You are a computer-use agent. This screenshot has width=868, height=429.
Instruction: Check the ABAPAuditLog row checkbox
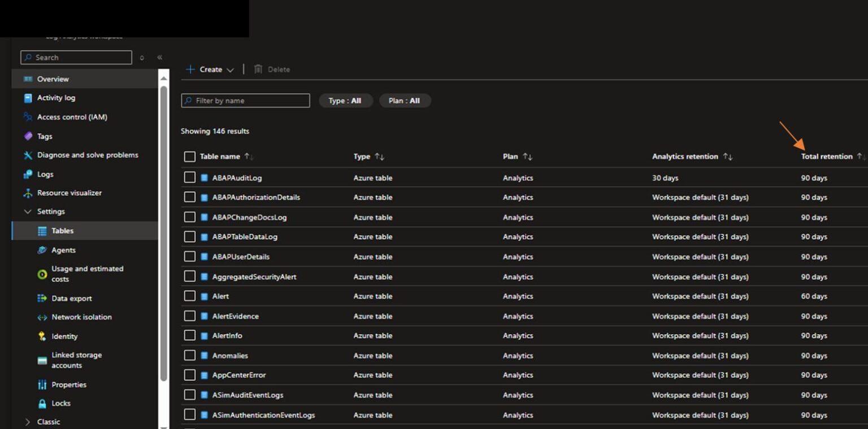click(189, 177)
